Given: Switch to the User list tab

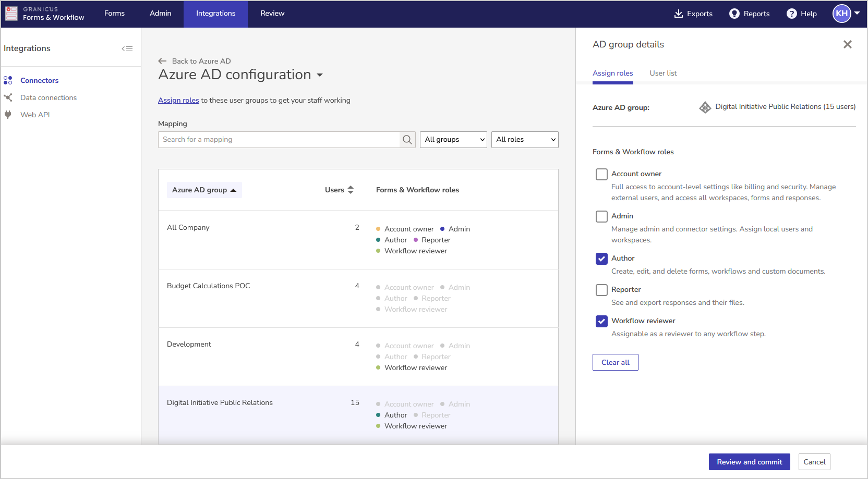Looking at the screenshot, I should click(663, 73).
